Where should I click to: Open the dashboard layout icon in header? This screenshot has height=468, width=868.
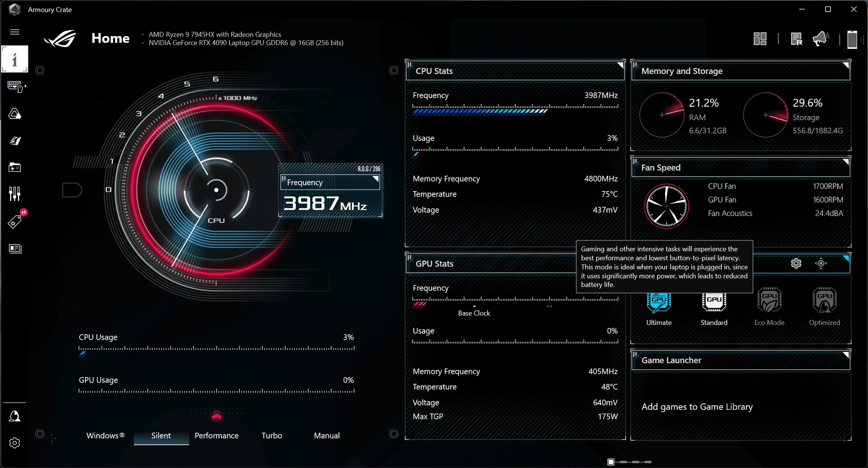(760, 38)
